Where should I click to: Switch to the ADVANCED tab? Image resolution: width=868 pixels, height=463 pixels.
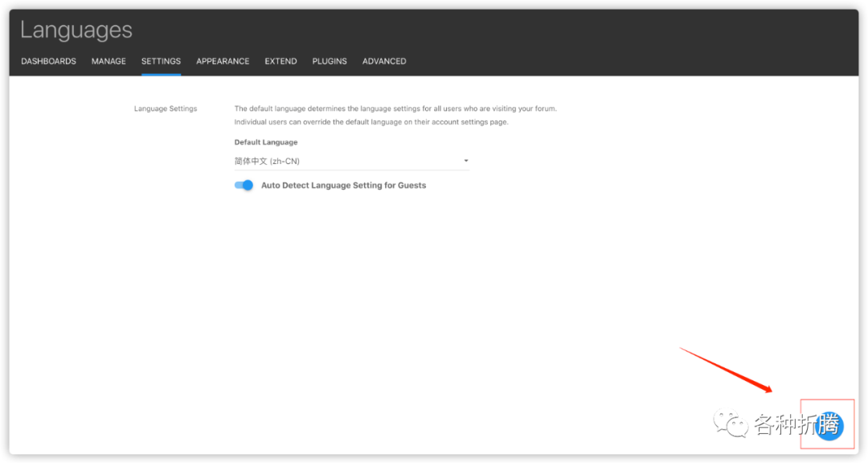coord(384,61)
